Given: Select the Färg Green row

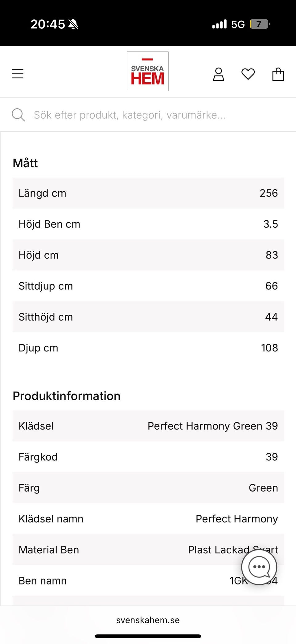Looking at the screenshot, I should (x=148, y=488).
